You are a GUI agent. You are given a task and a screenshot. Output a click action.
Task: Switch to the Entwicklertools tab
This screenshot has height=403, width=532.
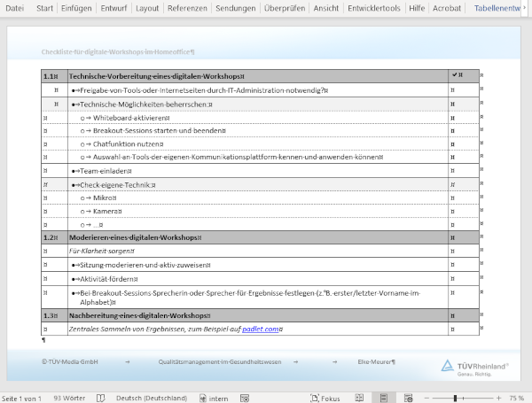[372, 7]
